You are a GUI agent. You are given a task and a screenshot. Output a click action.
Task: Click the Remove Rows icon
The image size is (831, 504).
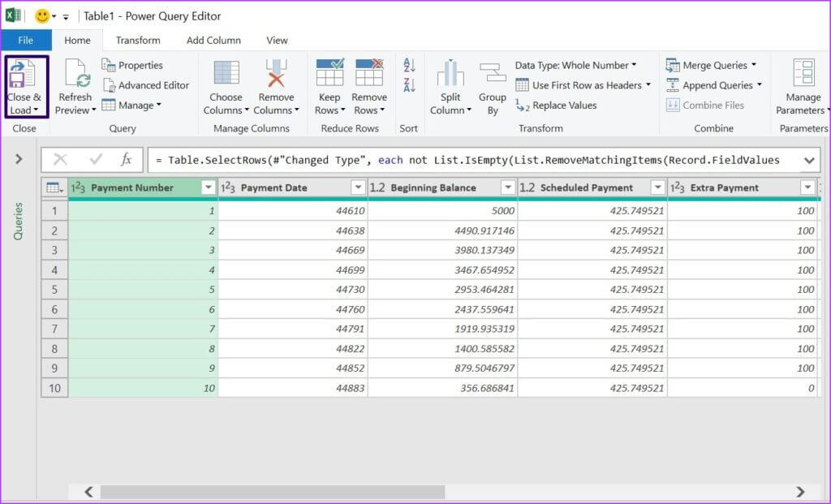click(369, 72)
